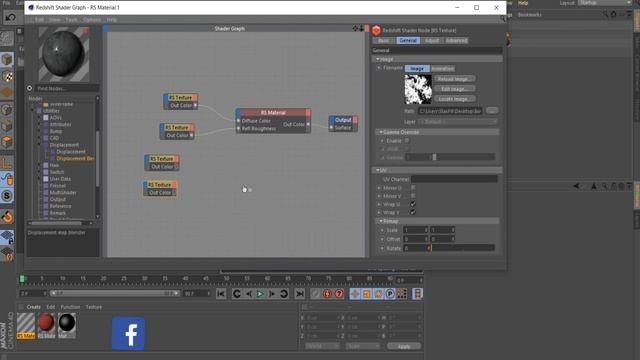Click the target icon beside Find Nodes field
Screen dimensions: 640x360
coord(29,88)
